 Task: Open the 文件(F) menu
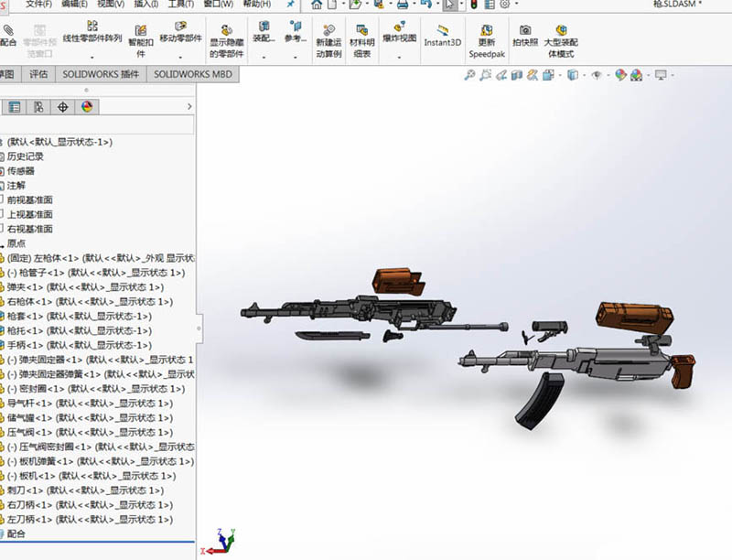tap(39, 4)
